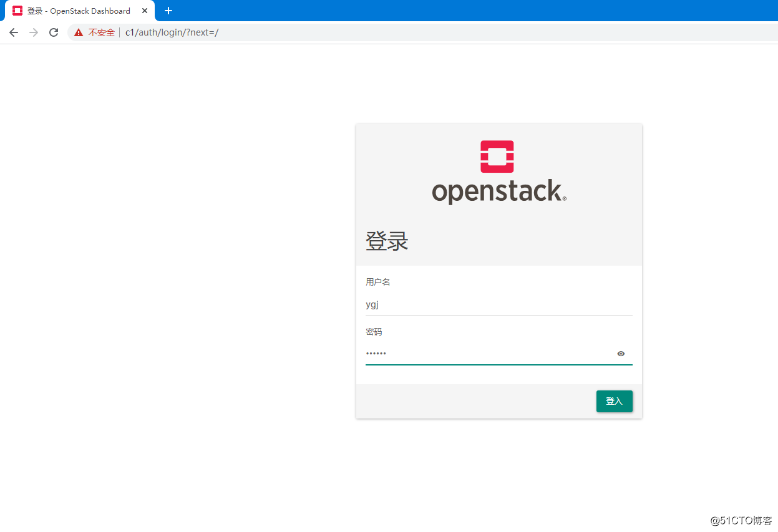Image resolution: width=778 pixels, height=532 pixels.
Task: Click the 登录 heading text
Action: pos(387,241)
